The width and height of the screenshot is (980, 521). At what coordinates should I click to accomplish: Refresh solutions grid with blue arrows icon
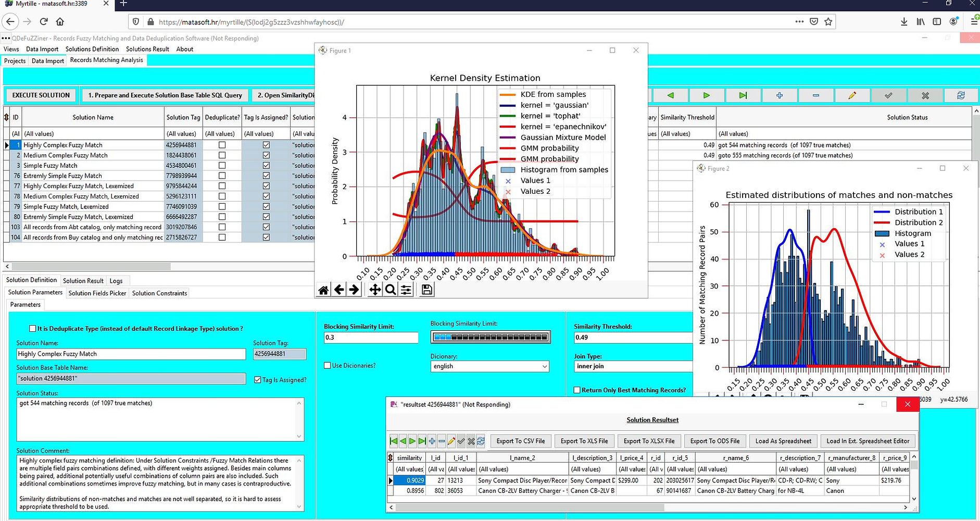[x=961, y=95]
